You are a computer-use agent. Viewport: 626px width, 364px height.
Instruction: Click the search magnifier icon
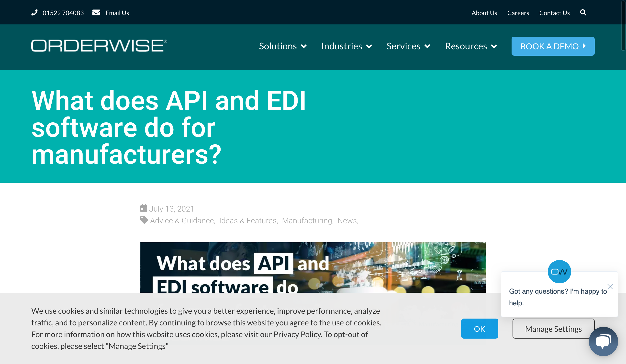pos(583,13)
